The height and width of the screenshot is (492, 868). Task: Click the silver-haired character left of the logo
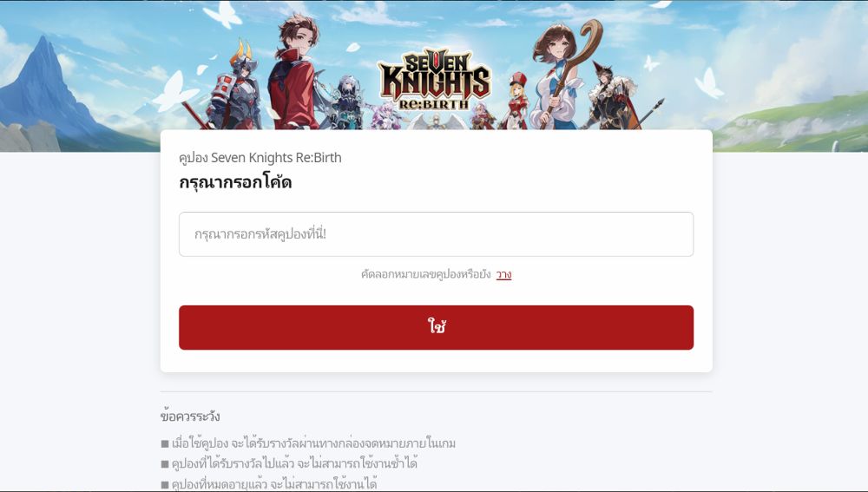coord(348,103)
